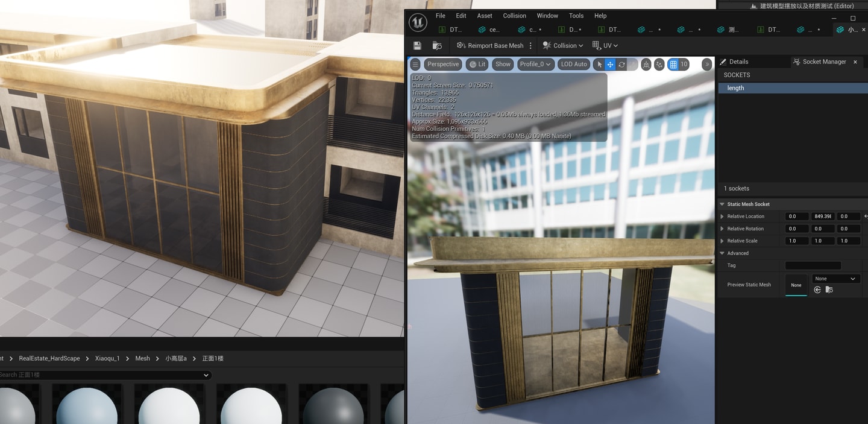The width and height of the screenshot is (868, 424).
Task: Open the search field dropdown arrow
Action: coord(206,375)
